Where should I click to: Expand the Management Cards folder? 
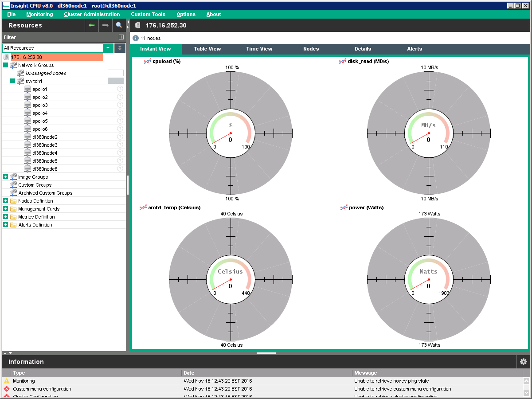(6, 209)
